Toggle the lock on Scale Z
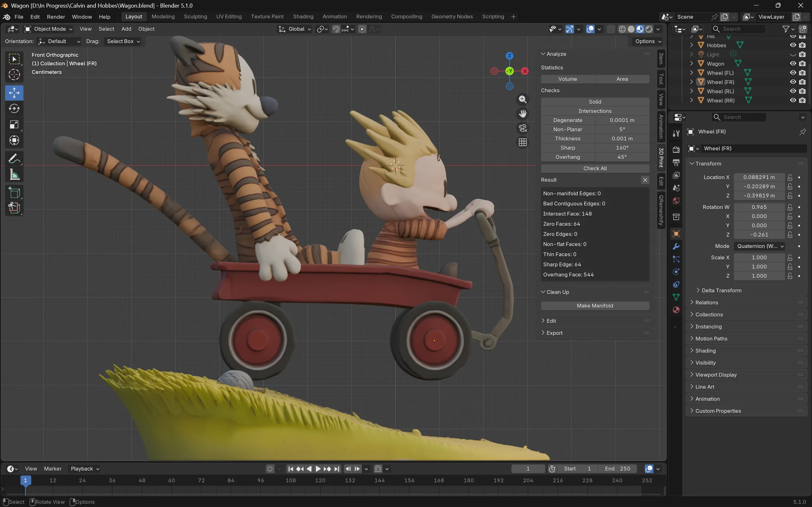 pyautogui.click(x=790, y=276)
